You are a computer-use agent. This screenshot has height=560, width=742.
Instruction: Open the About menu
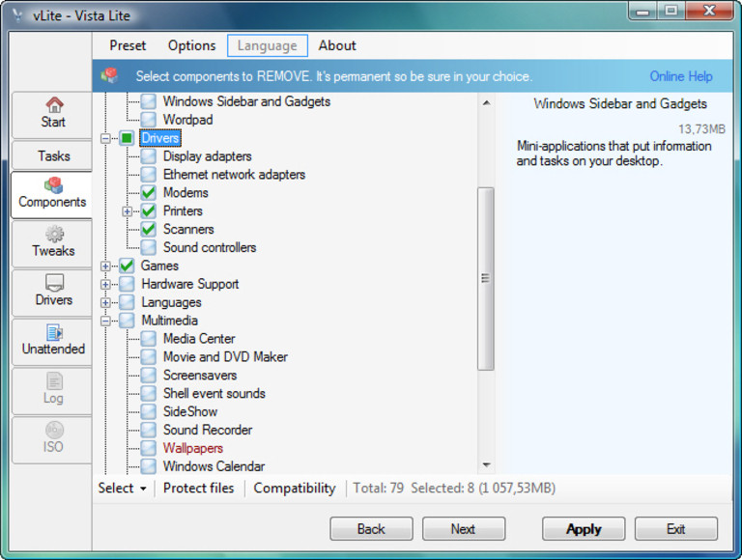tap(337, 45)
